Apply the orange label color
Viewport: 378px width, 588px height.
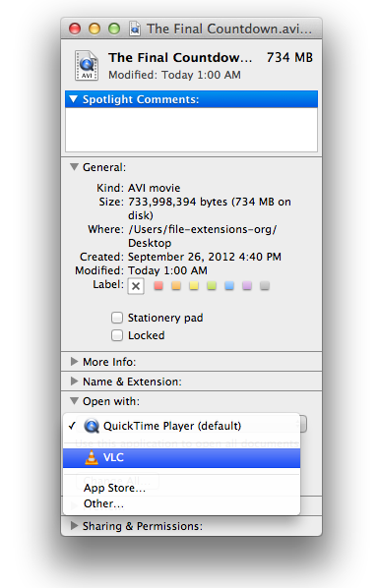[176, 286]
